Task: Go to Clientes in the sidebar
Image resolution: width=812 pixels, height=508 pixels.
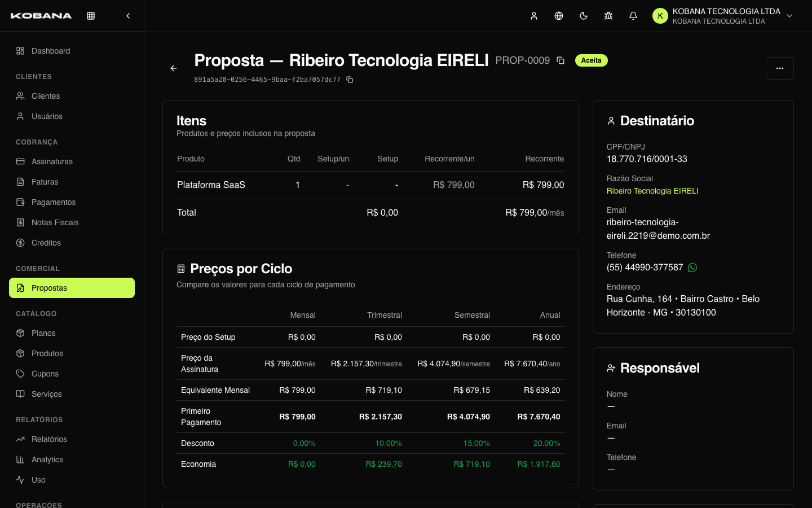Action: (x=72, y=96)
